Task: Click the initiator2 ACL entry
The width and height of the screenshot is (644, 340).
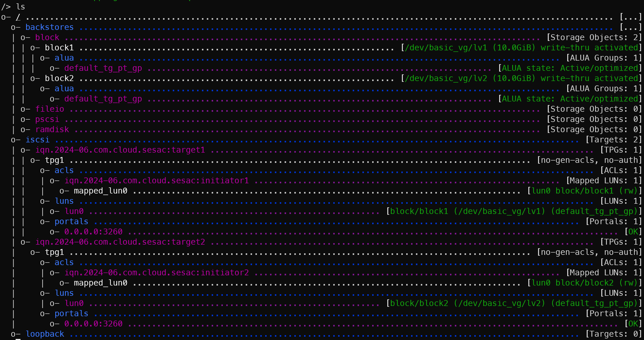Action: (156, 273)
